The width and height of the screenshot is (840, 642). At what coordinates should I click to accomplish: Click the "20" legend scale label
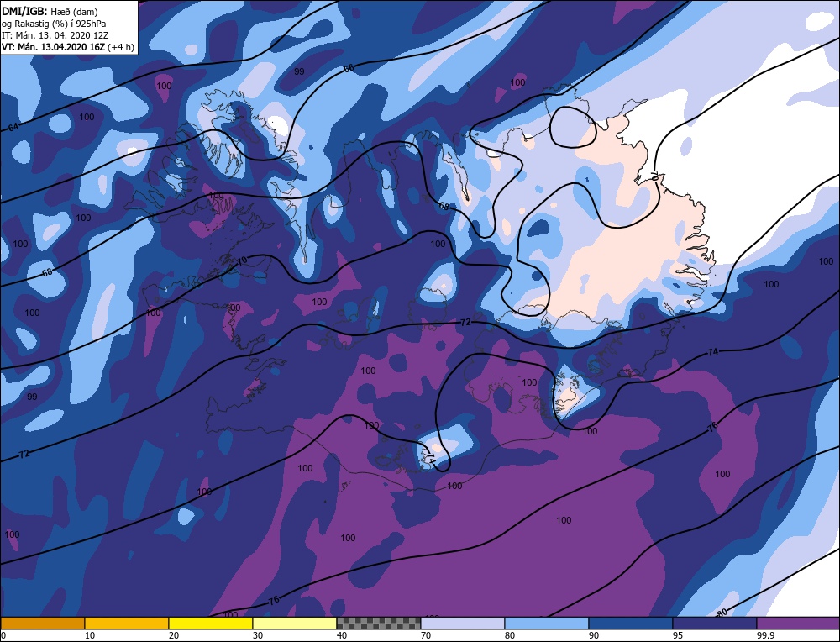pos(174,635)
